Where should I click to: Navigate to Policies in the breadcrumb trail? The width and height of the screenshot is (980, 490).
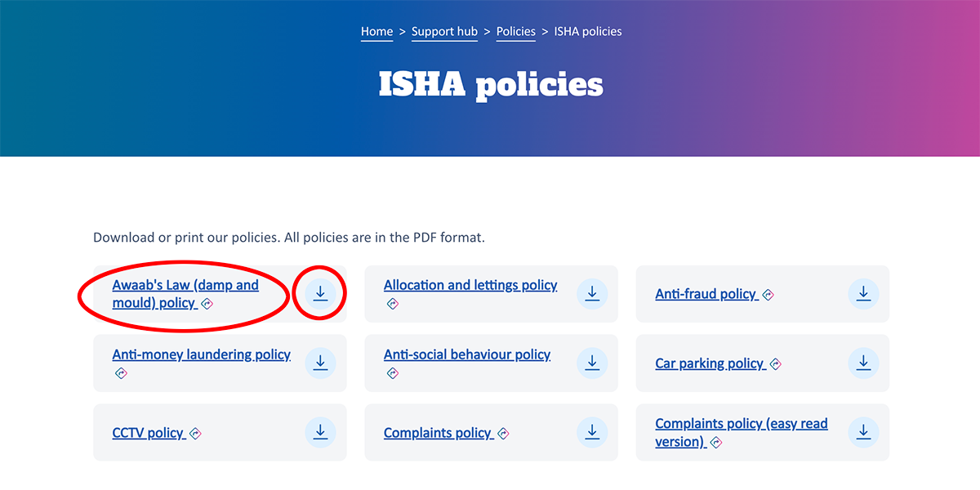515,31
